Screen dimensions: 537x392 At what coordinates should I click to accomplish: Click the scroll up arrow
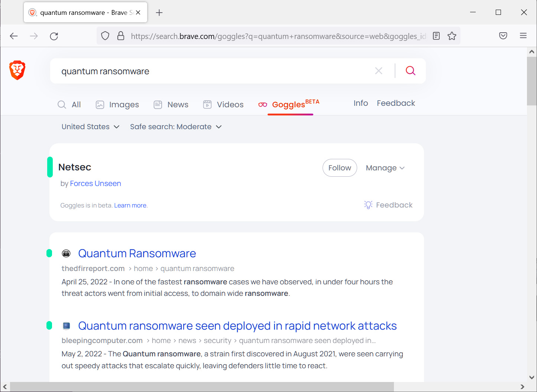click(x=532, y=52)
